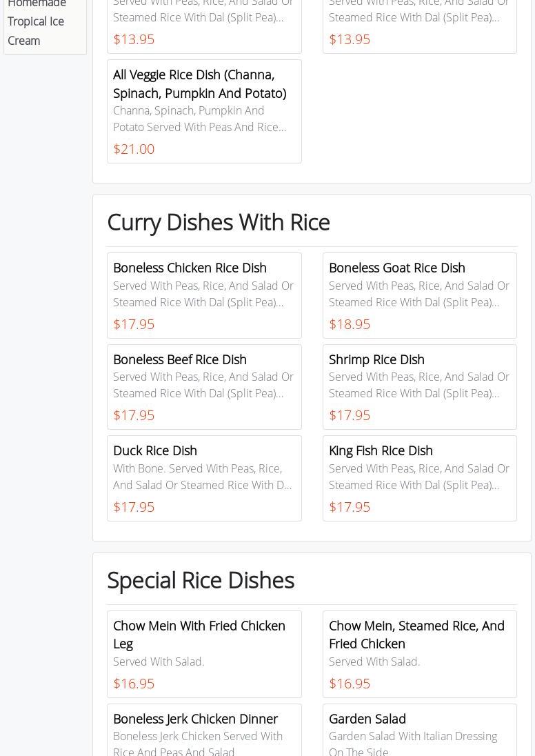Click the King Fish Rice Dish price
This screenshot has width=535, height=756.
[350, 507]
